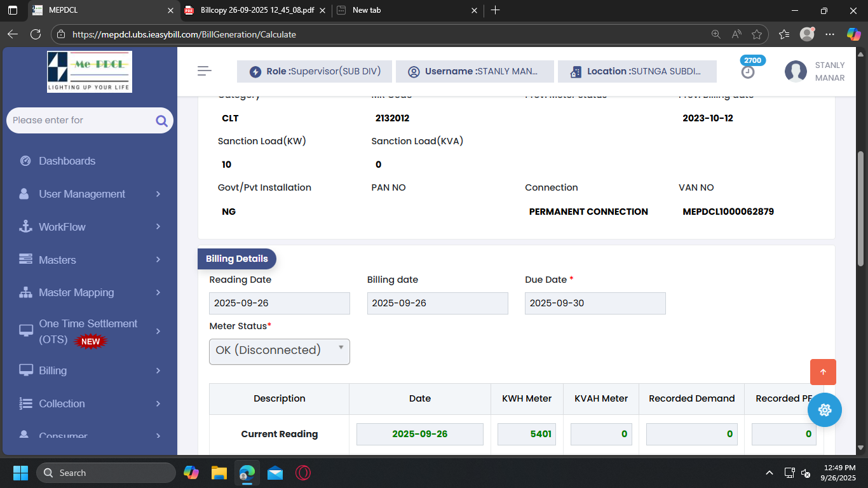Expand User Management menu
Viewport: 868px width, 488px height.
[x=89, y=194]
